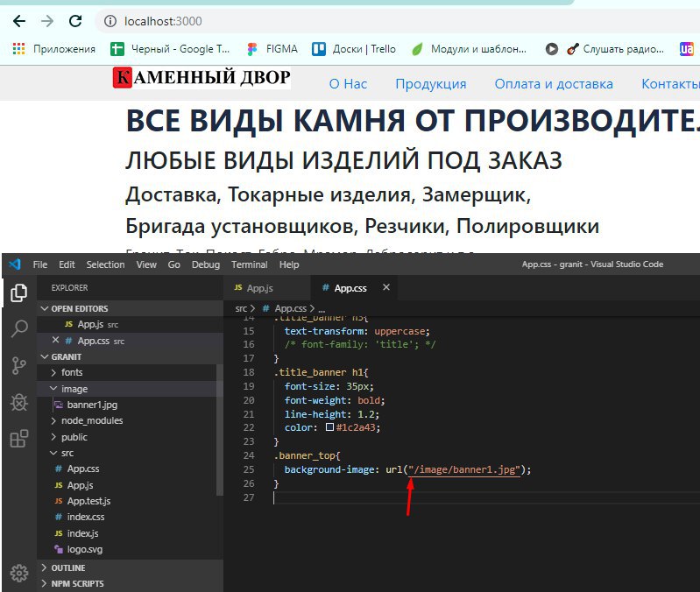
Task: Open App.js in the src folder
Action: (x=127, y=485)
